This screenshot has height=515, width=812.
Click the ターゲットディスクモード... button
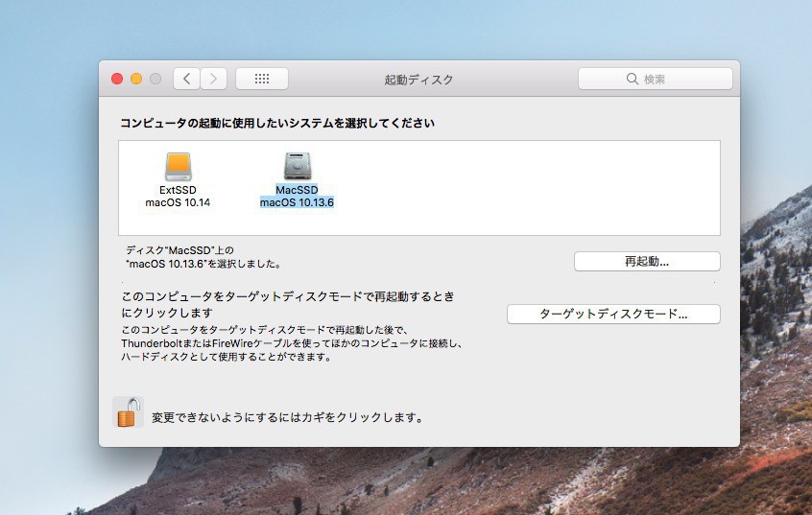pos(613,315)
